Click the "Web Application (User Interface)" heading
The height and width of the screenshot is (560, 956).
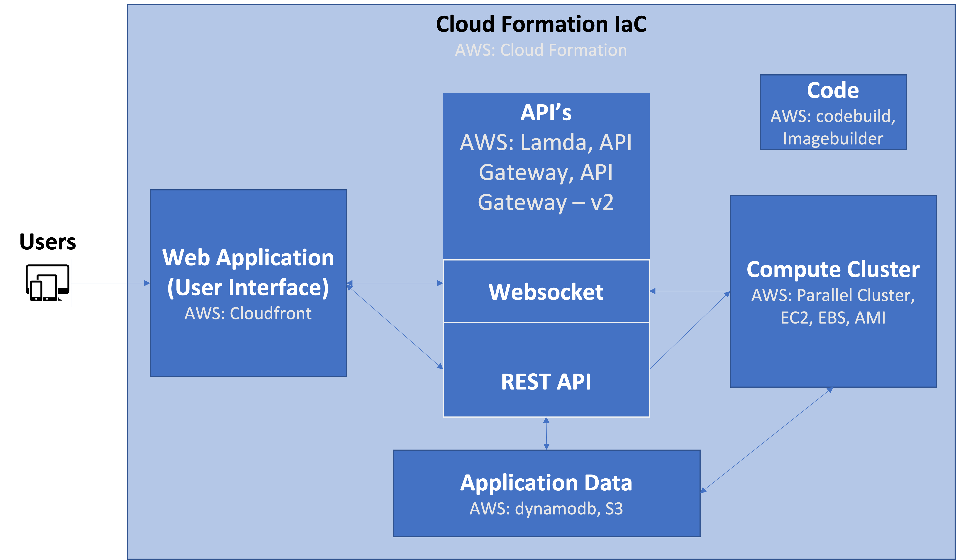point(248,273)
